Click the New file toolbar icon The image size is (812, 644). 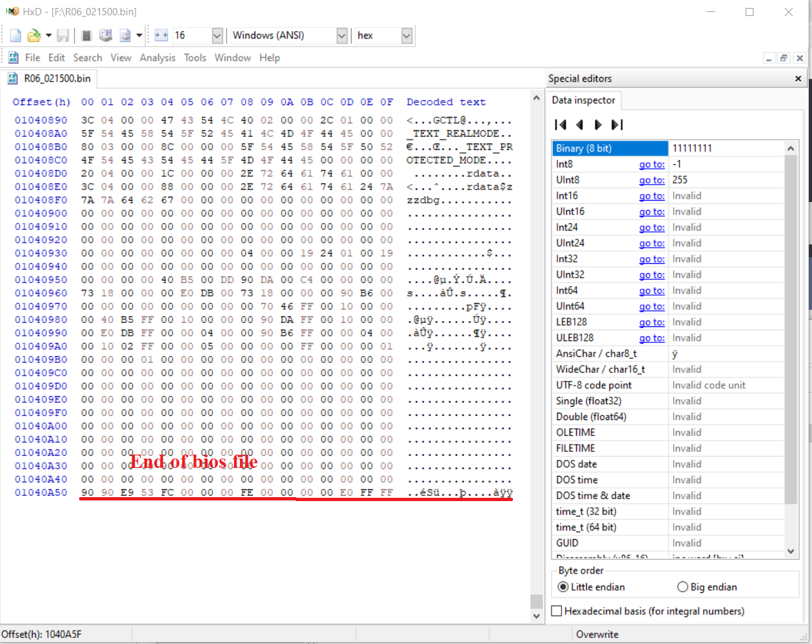pos(15,36)
